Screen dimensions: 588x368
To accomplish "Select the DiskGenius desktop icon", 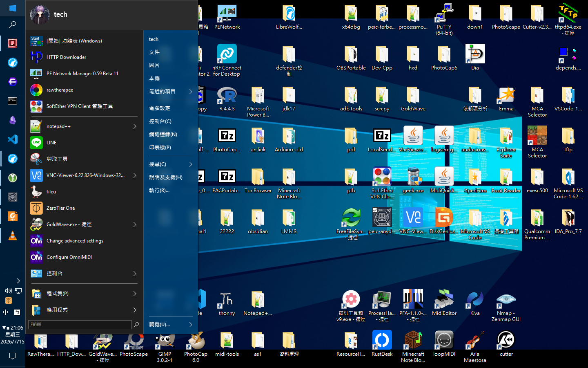I will click(x=444, y=221).
